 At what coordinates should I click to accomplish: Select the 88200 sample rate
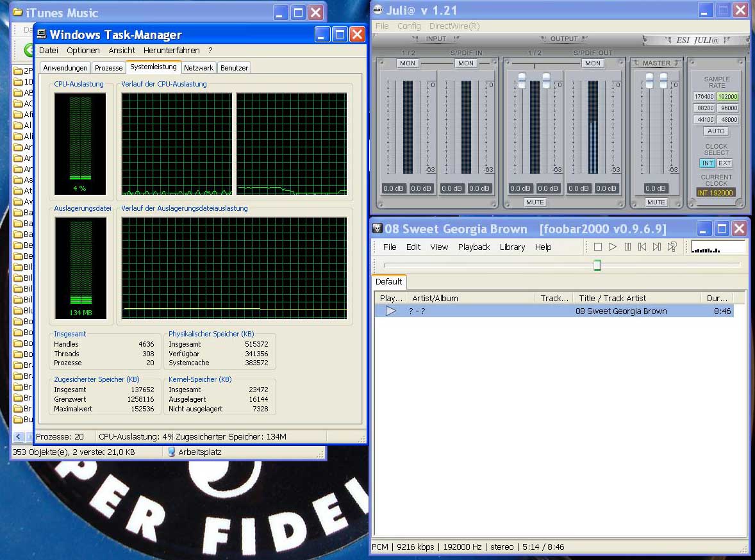pyautogui.click(x=704, y=108)
